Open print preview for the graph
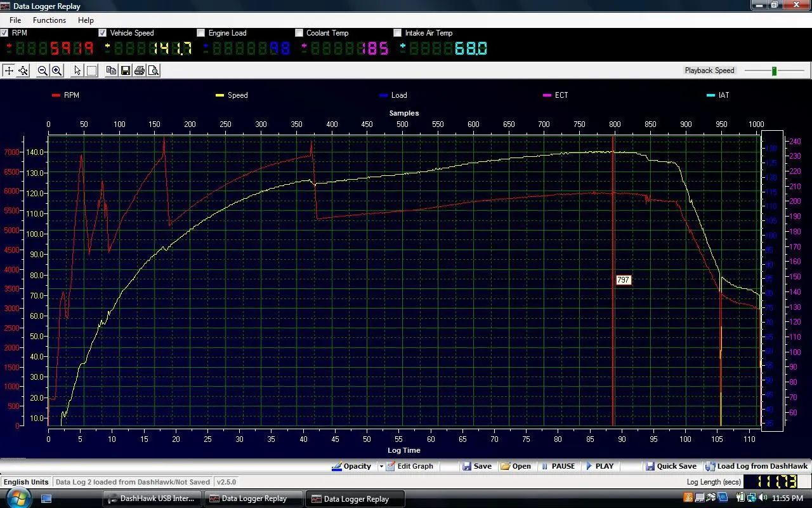Image resolution: width=812 pixels, height=508 pixels. tap(154, 70)
